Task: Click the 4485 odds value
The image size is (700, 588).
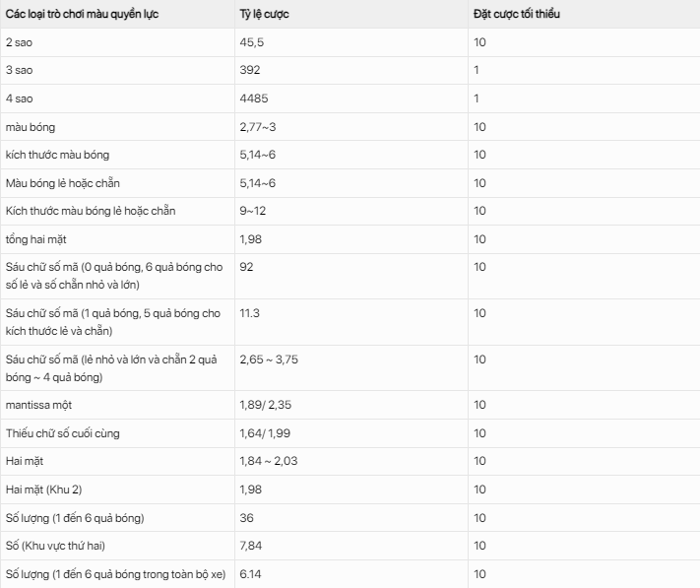Action: pos(251,98)
